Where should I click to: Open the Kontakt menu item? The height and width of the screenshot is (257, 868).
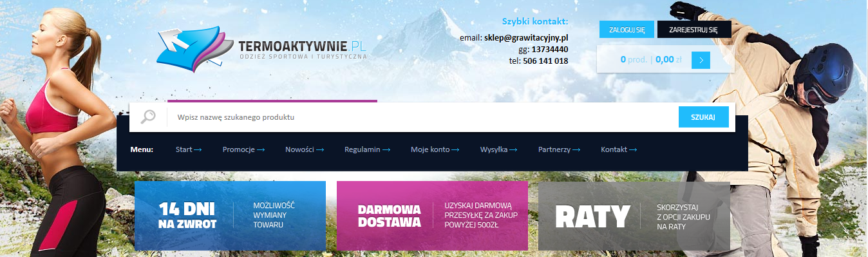click(619, 149)
